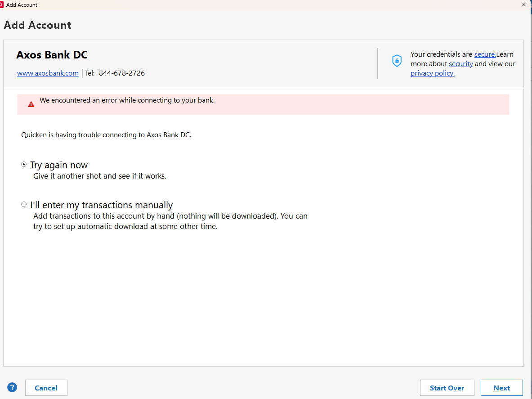The image size is (532, 399).
Task: Click the error message about connecting to bank
Action: pos(127,100)
